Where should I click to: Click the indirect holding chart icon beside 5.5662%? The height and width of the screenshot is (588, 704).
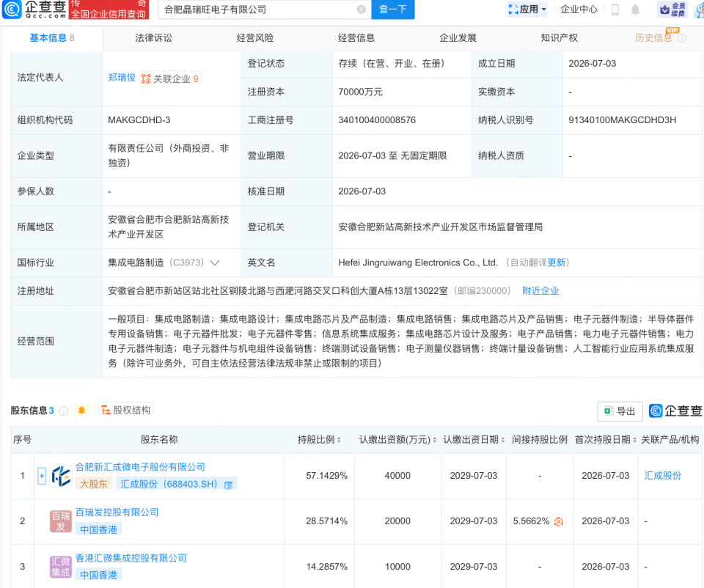coord(559,521)
